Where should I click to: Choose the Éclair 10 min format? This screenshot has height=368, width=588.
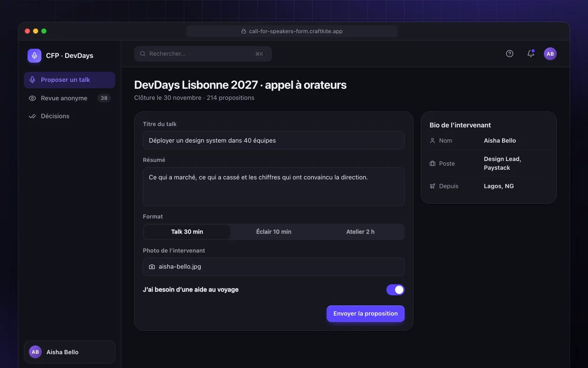click(274, 232)
